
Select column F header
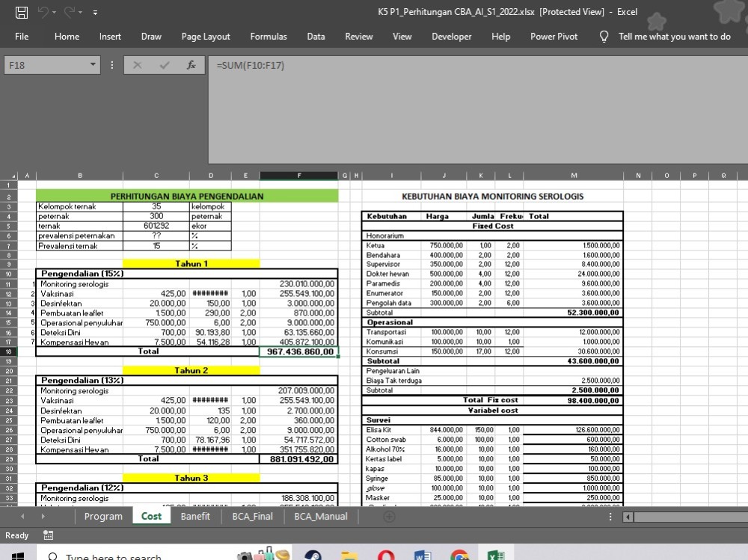coord(299,176)
